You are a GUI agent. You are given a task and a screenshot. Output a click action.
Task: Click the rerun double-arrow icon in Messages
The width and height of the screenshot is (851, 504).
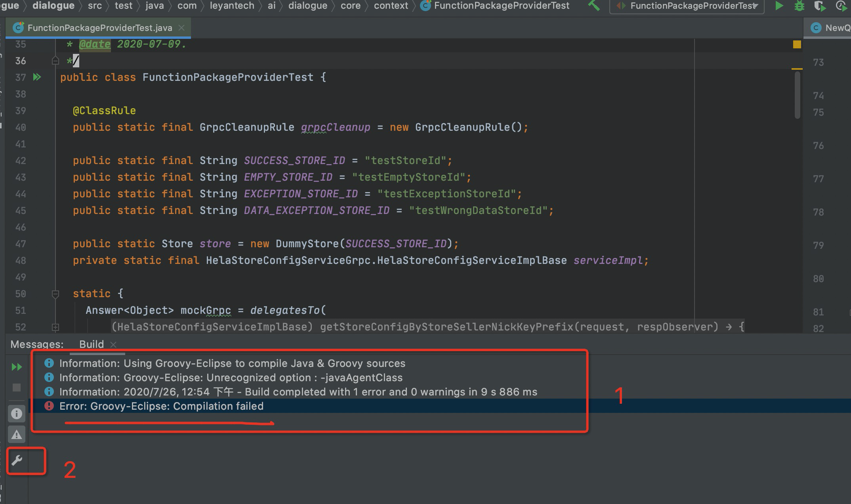click(x=17, y=367)
